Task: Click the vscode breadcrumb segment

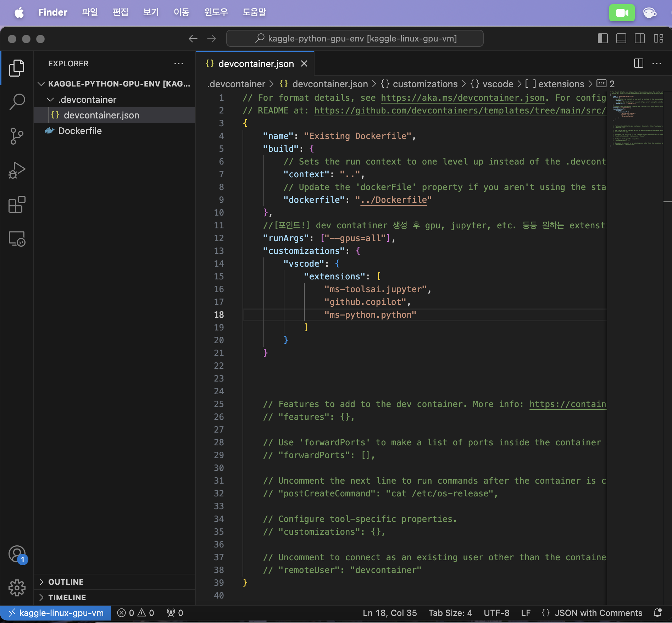Action: 491,84
